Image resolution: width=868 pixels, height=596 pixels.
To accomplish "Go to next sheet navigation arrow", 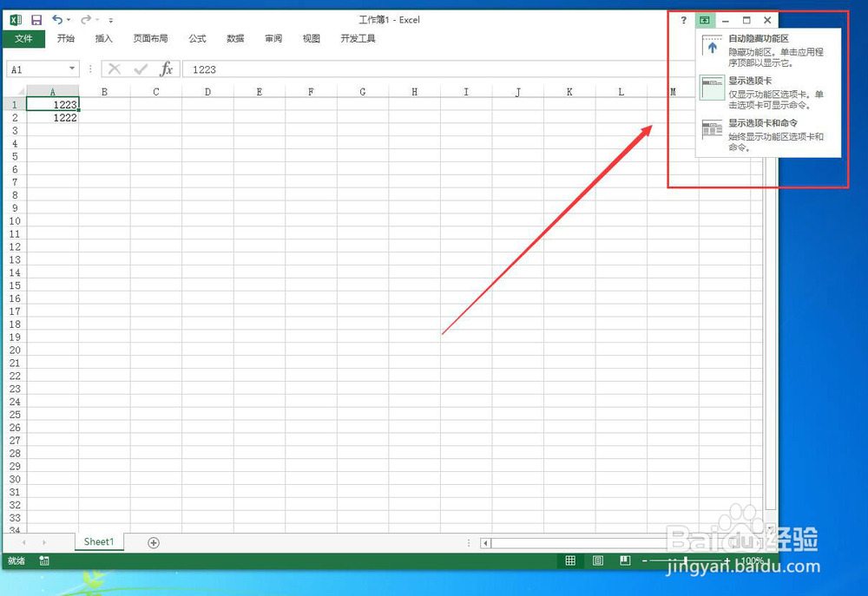I will 44,542.
